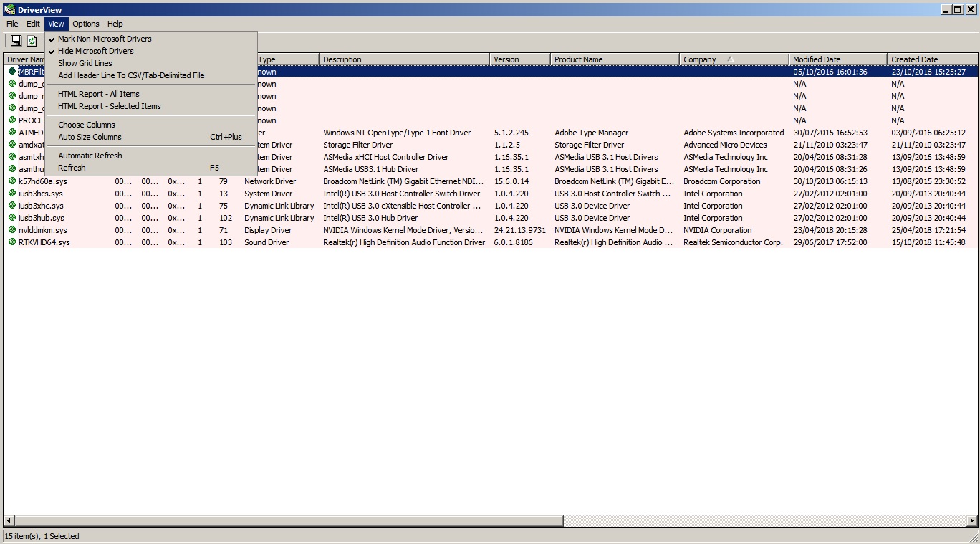Click the green icon beside k57nd60a.sys
Screen dimensions: 980x544
(12, 181)
